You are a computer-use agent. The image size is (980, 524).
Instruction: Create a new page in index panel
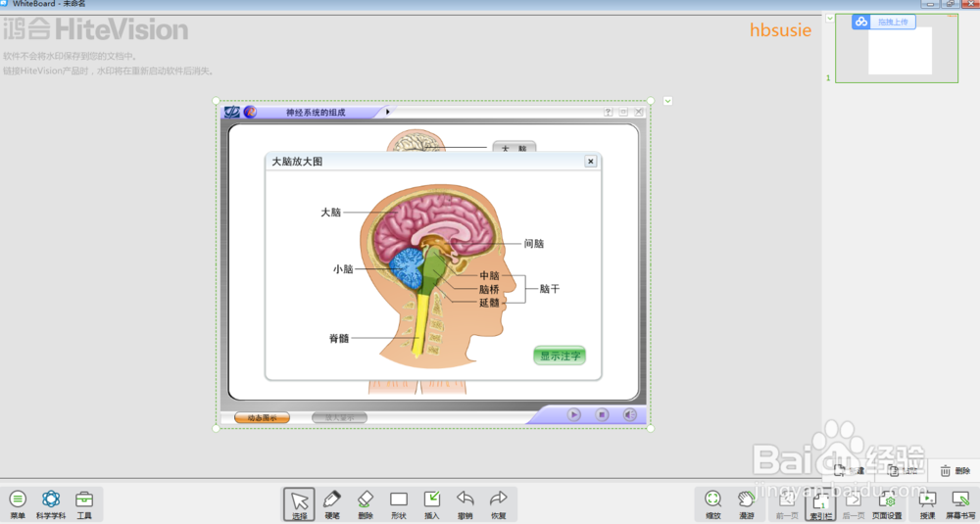click(x=850, y=471)
